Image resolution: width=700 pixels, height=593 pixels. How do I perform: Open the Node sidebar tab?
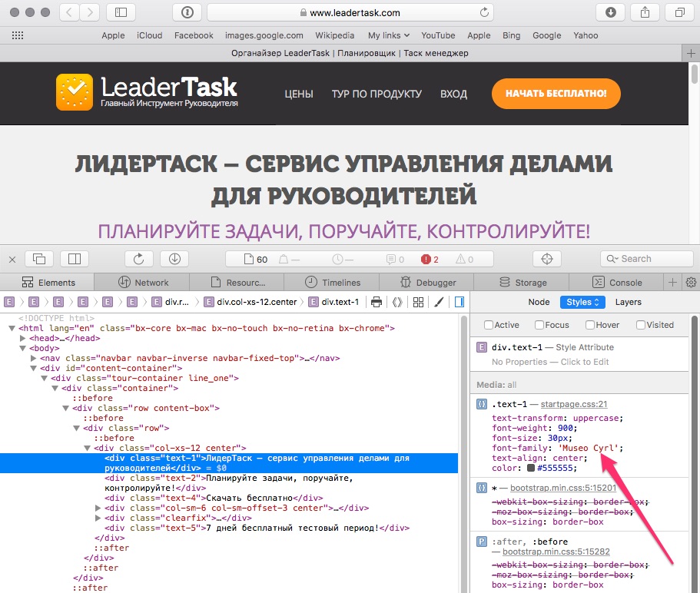pos(539,302)
